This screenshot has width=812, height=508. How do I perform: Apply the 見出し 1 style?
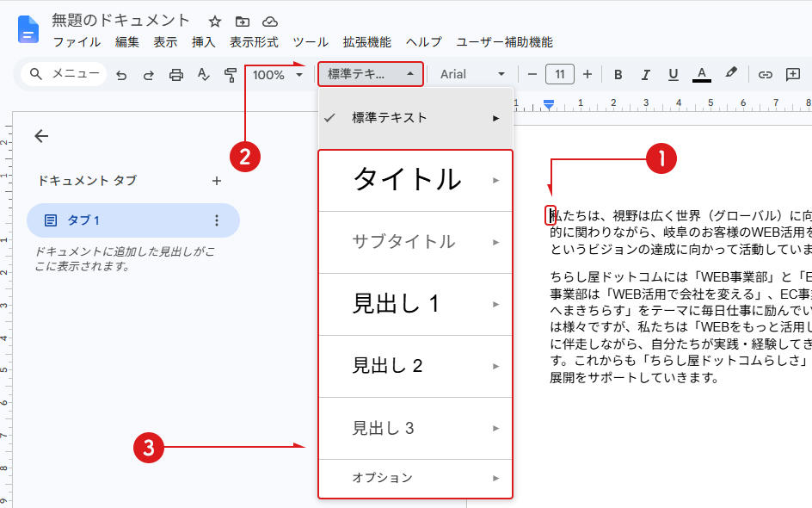pos(415,304)
